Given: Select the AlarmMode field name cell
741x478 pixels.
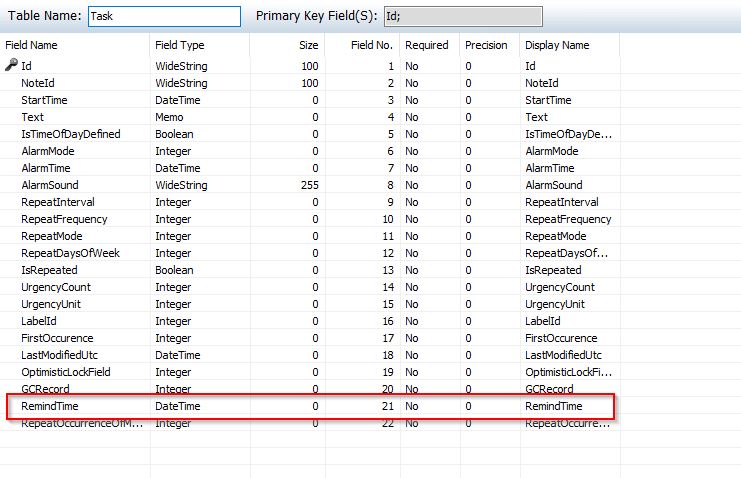Looking at the screenshot, I should [48, 151].
